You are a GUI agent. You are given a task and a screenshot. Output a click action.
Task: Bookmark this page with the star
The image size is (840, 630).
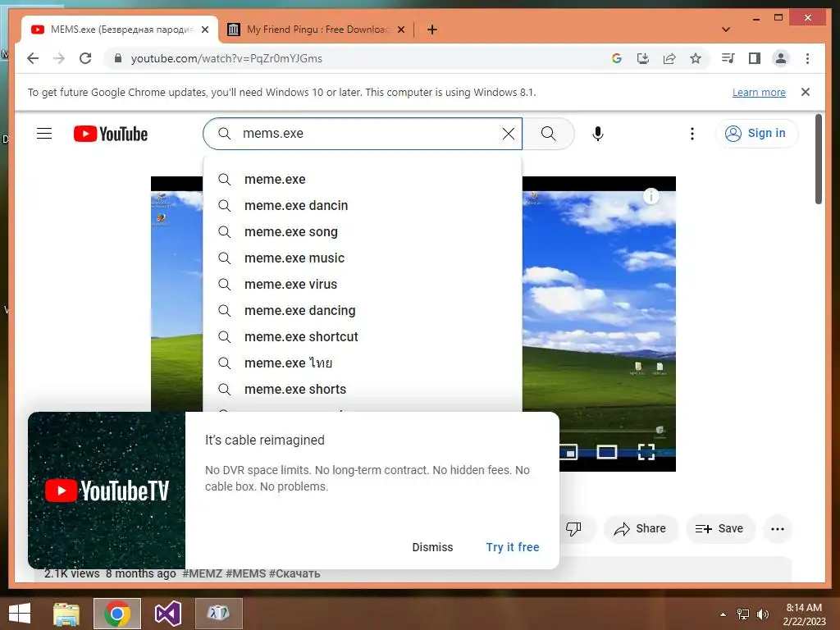696,58
